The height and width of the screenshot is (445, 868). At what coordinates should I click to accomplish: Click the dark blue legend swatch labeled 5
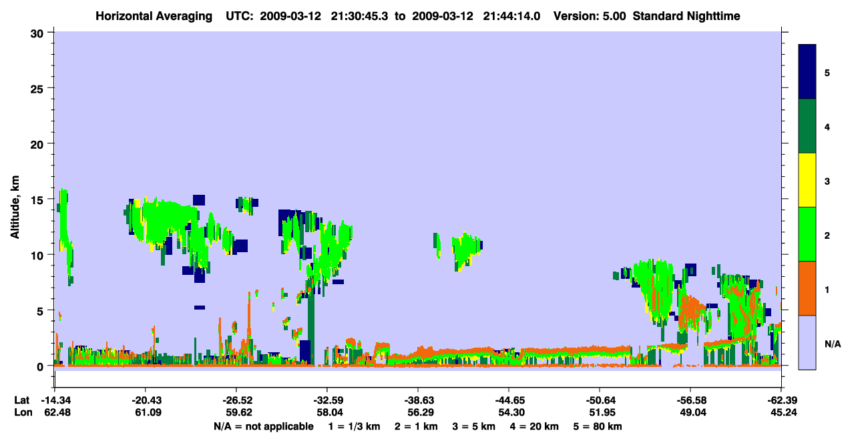coord(807,72)
